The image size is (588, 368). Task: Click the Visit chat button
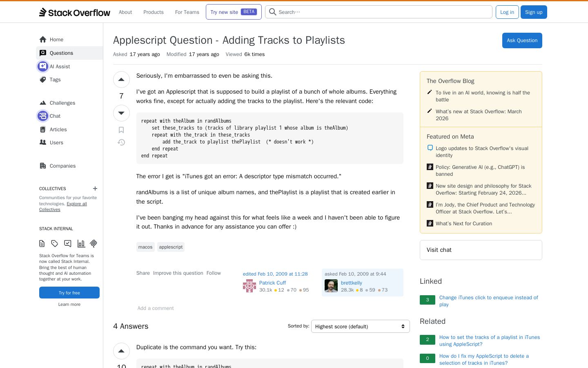(x=481, y=250)
